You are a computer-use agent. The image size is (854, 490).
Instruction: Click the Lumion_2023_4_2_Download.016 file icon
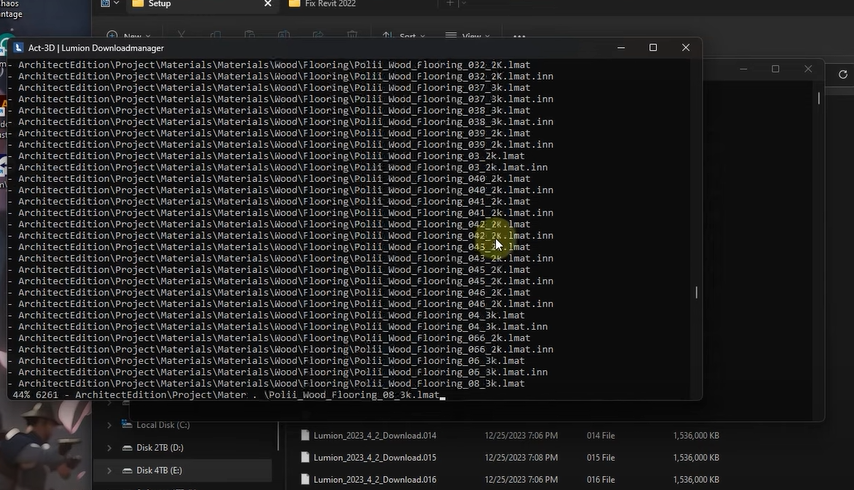coord(306,479)
